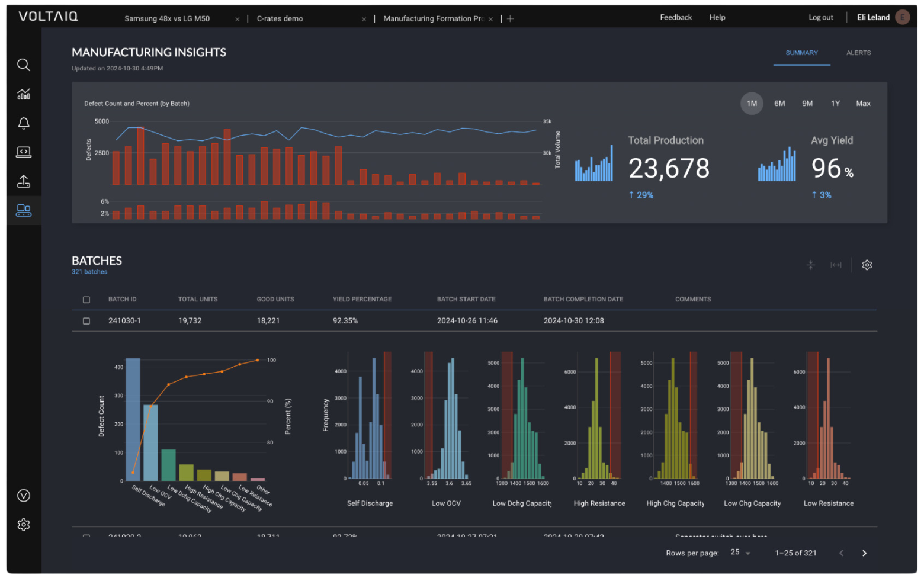924x578 pixels.
Task: Close the C-rates demo tab
Action: pyautogui.click(x=364, y=19)
